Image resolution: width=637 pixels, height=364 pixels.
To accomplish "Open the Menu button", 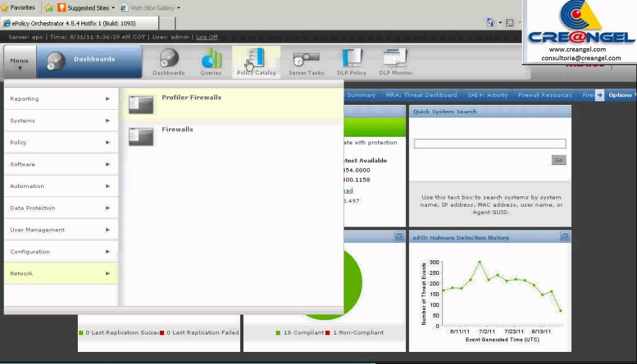I will coord(19,62).
